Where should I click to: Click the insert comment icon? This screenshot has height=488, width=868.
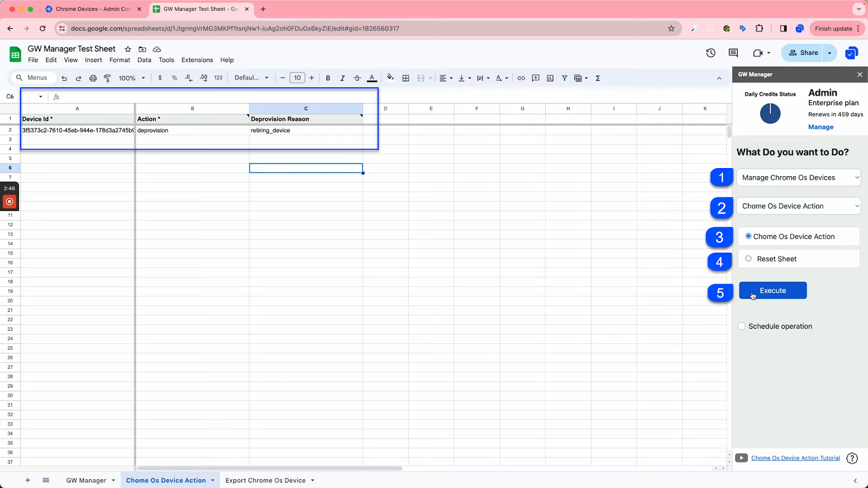click(x=535, y=78)
